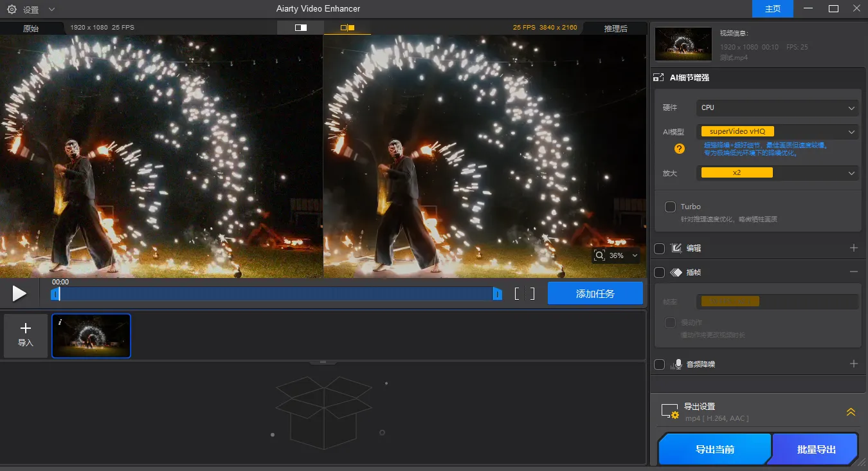The image size is (868, 471).
Task: Click the 批量导出 batch export button
Action: [x=816, y=449]
